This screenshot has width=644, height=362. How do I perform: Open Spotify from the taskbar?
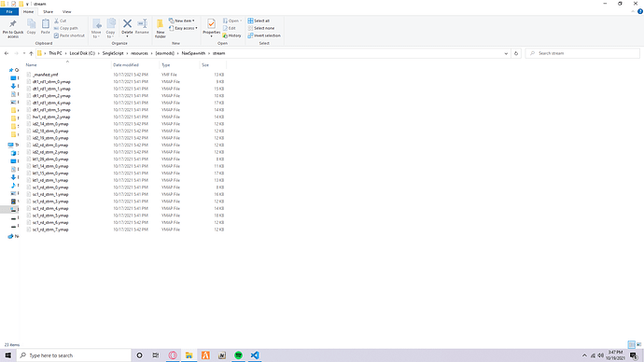[x=238, y=355]
